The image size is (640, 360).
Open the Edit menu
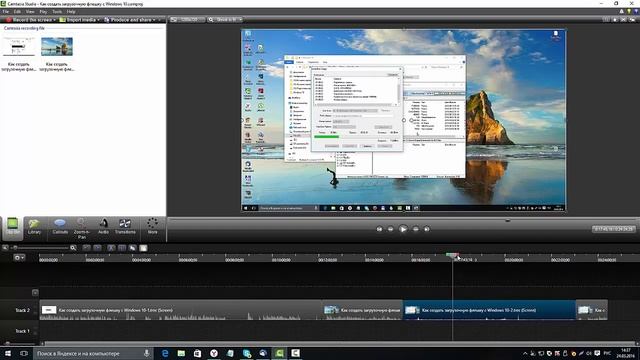pyautogui.click(x=17, y=11)
